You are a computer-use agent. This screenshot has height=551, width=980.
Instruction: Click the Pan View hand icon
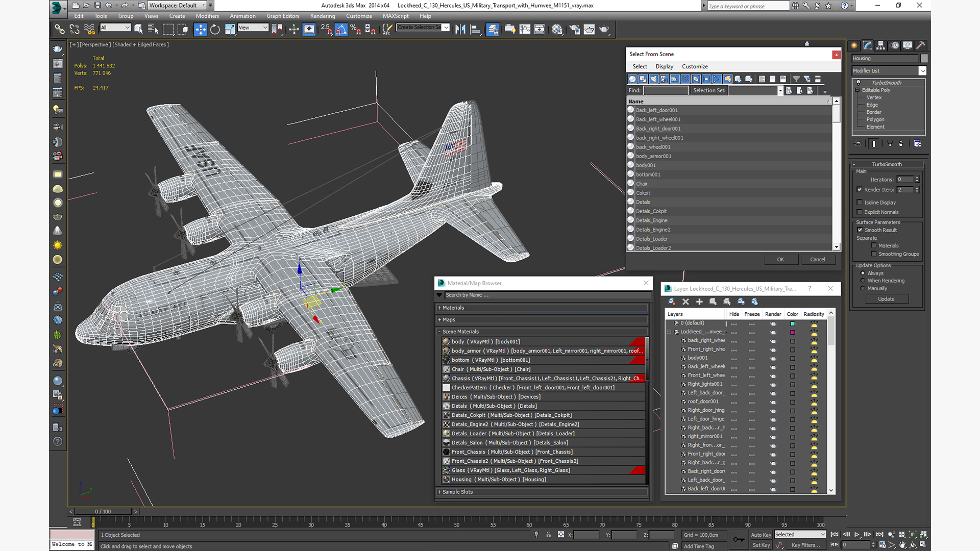pyautogui.click(x=902, y=545)
